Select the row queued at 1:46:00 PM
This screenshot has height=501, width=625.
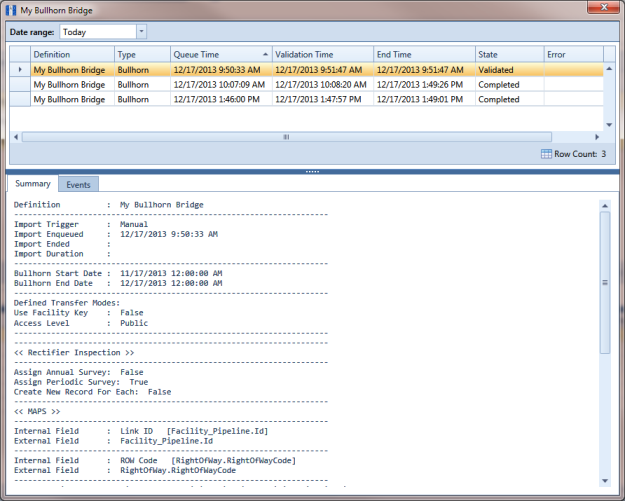(307, 99)
